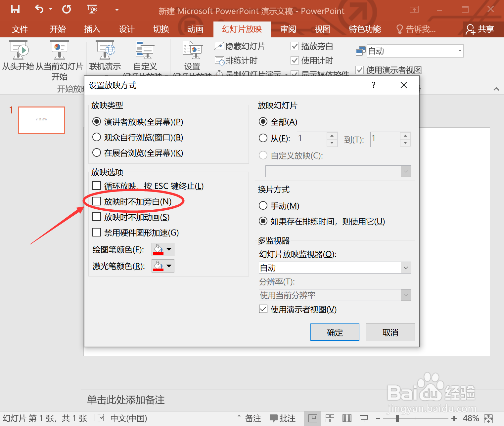Image resolution: width=504 pixels, height=426 pixels.
Task: Click the Save icon in quick access toolbar
Action: pos(15,9)
